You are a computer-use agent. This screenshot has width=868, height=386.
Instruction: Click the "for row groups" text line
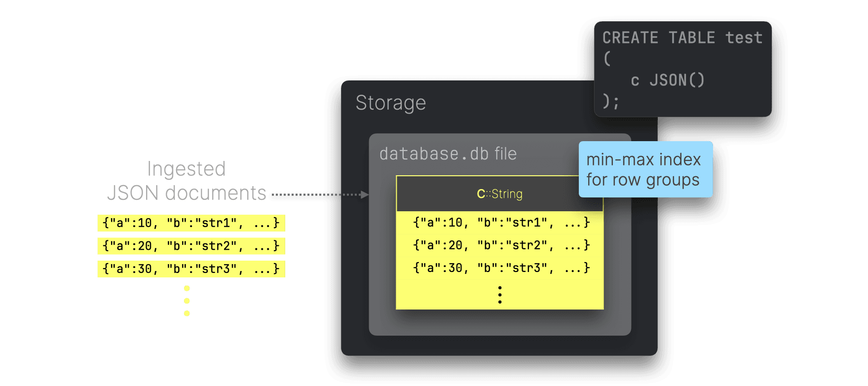click(642, 180)
